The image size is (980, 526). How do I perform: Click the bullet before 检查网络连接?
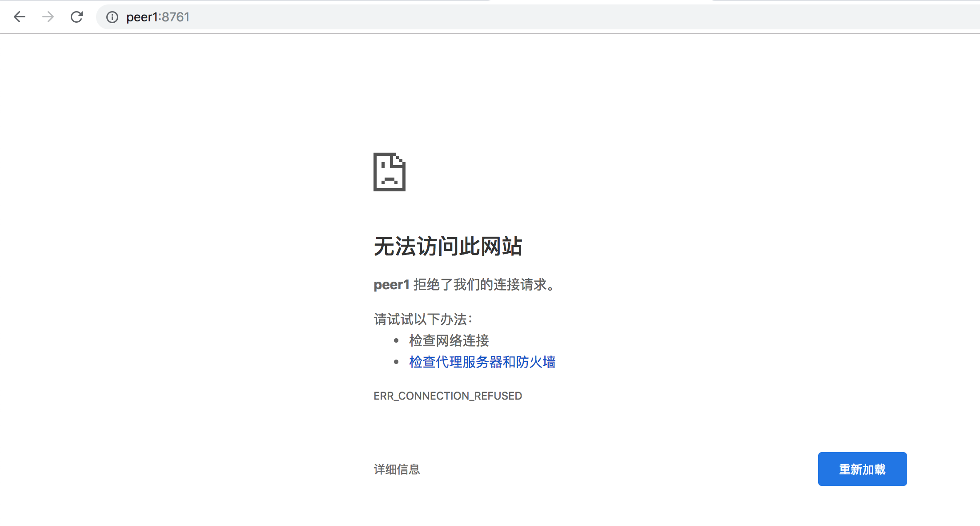(x=396, y=340)
